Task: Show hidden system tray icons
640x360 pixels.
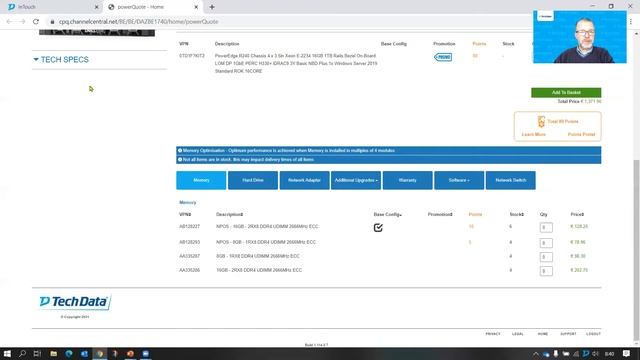Action: point(536,354)
